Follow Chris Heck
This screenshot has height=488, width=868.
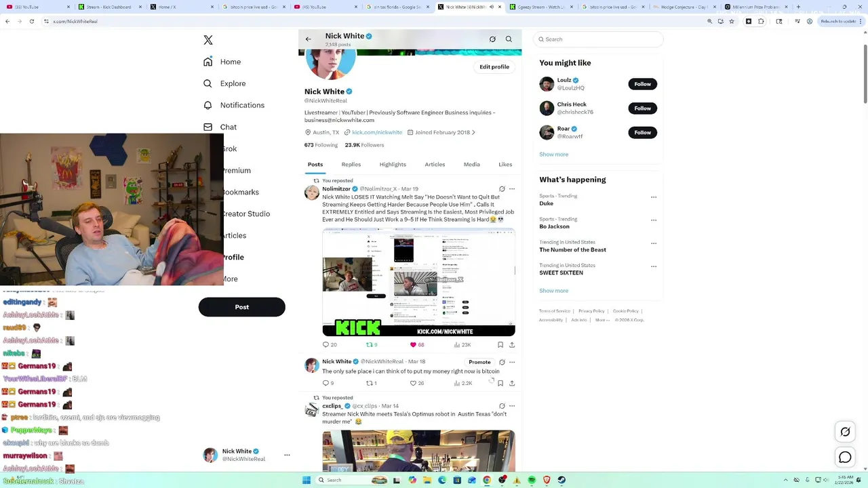[642, 108]
